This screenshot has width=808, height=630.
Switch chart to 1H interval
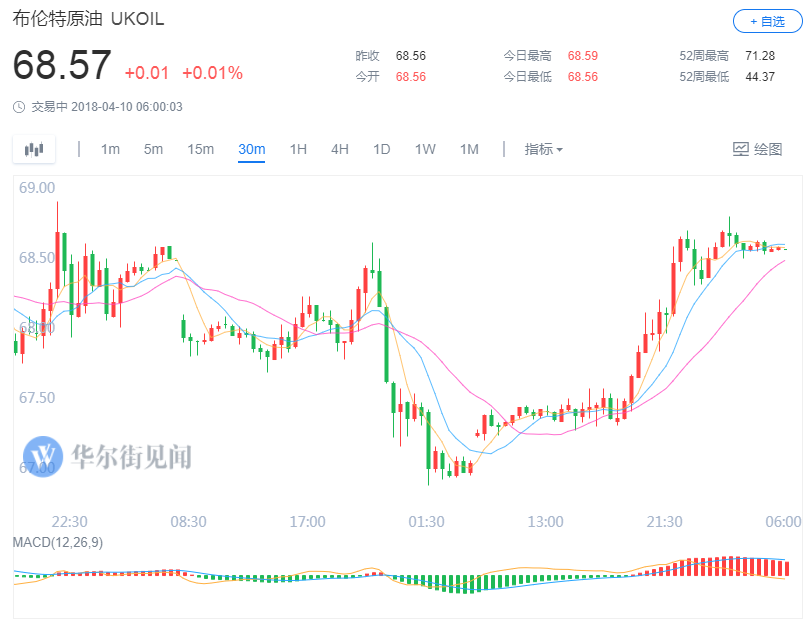click(x=298, y=149)
